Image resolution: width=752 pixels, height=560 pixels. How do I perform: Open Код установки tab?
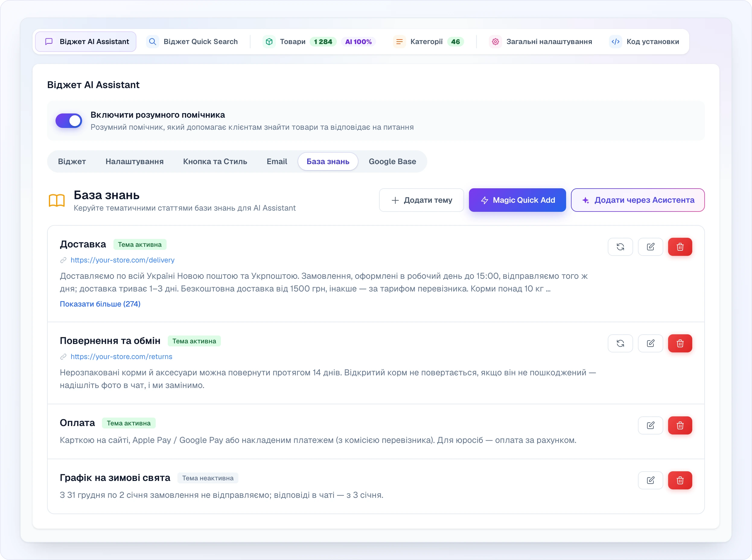pos(644,42)
